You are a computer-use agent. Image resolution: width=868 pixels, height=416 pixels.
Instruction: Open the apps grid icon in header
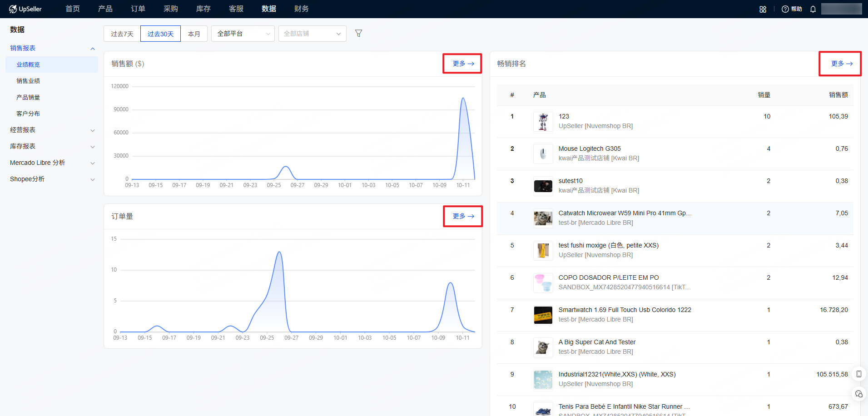click(x=763, y=9)
